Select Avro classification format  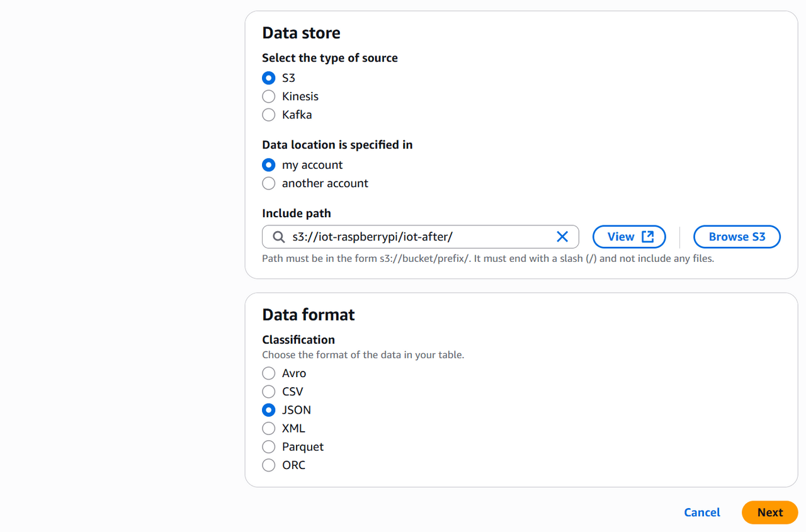coord(269,373)
